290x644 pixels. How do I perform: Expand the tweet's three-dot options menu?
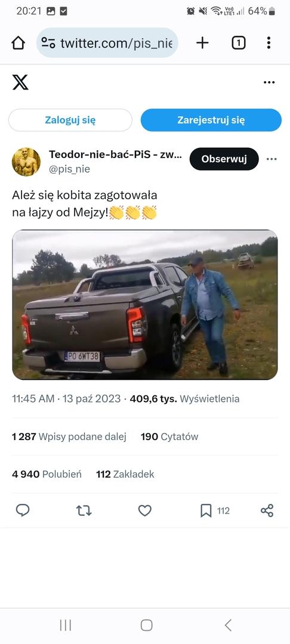pos(272,159)
